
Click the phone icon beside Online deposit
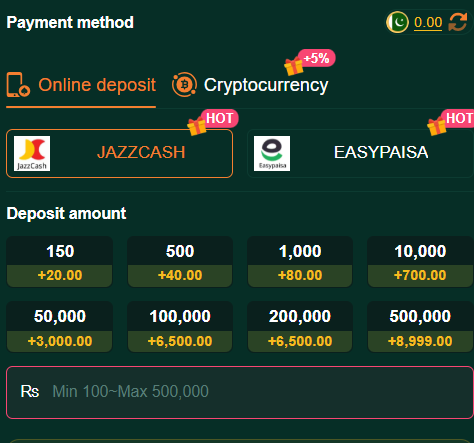[x=18, y=85]
